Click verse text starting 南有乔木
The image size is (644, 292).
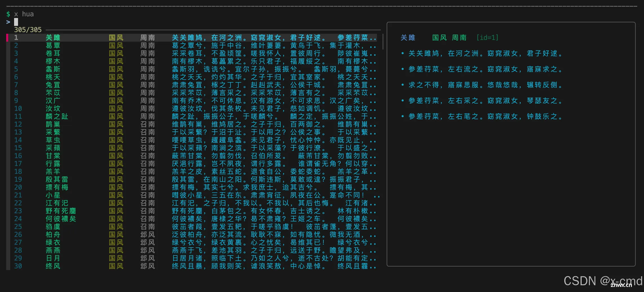pyautogui.click(x=274, y=101)
